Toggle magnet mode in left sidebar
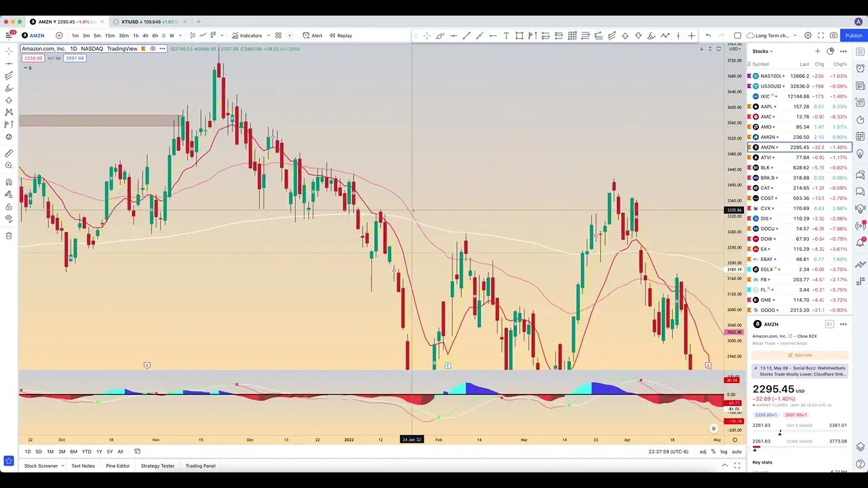The height and width of the screenshot is (488, 868). [9, 182]
